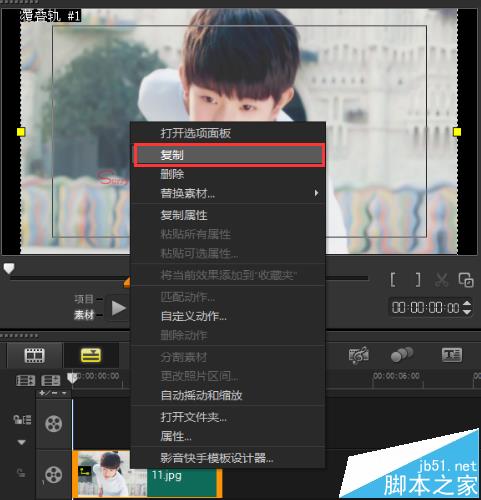
Task: Click the second filmstrip icon beside the timeline ruler
Action: coord(51,380)
